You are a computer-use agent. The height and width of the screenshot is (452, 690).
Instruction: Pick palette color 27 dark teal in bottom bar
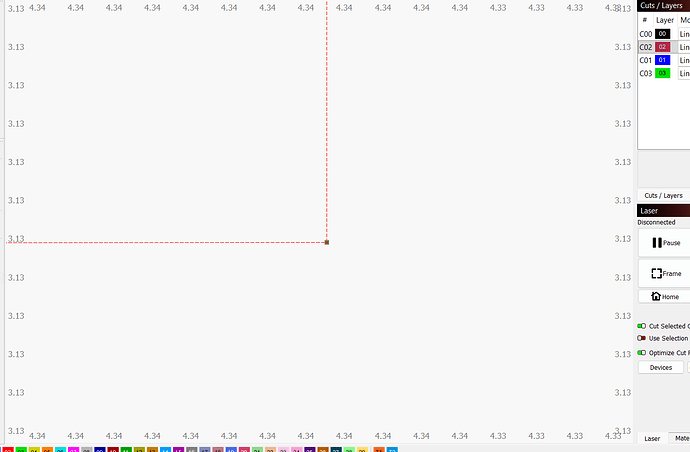coord(336,450)
